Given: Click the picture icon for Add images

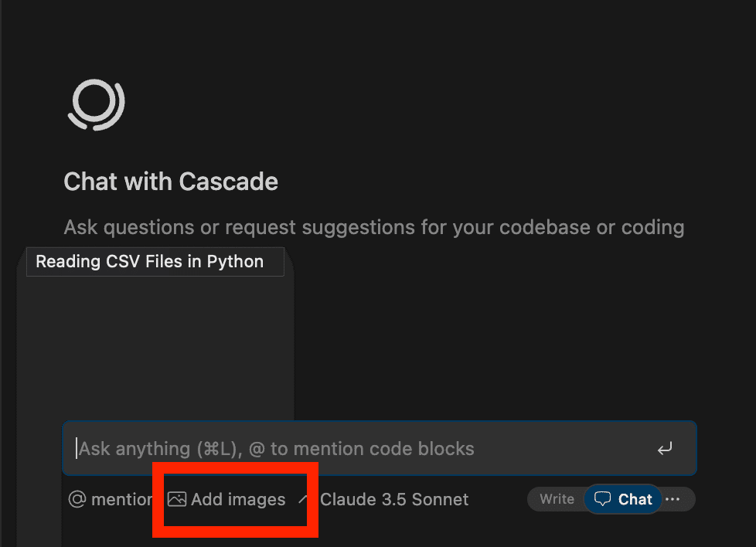Looking at the screenshot, I should tap(177, 499).
